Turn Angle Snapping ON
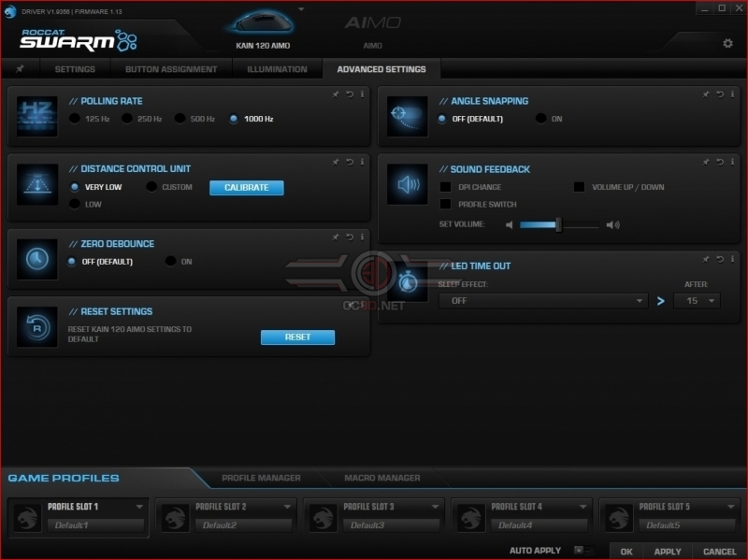 pyautogui.click(x=540, y=119)
